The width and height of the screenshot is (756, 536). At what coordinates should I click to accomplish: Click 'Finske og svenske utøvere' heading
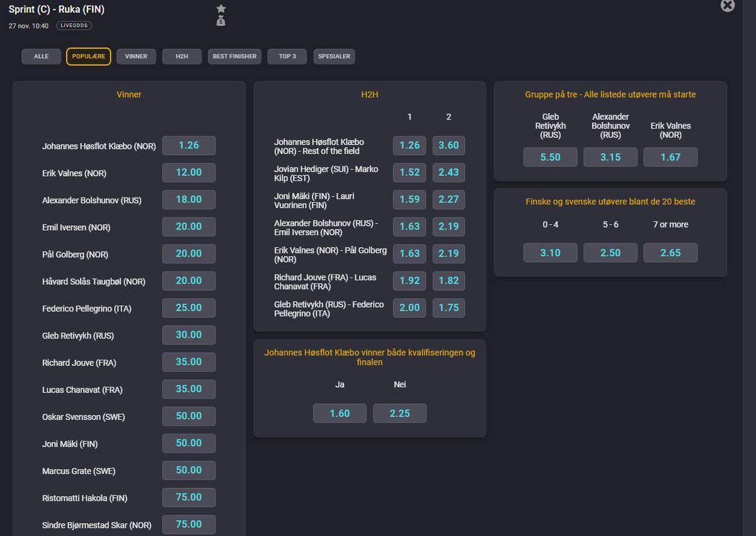click(x=610, y=202)
